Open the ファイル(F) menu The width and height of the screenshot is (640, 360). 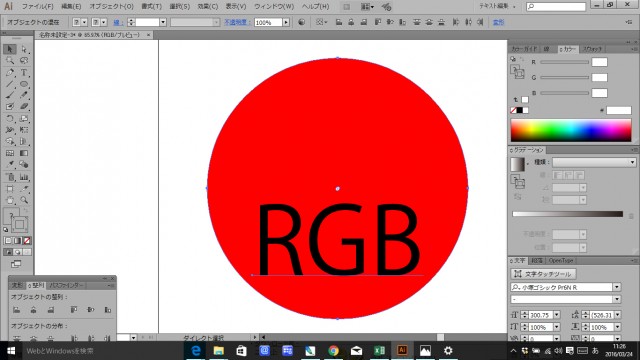point(37,7)
